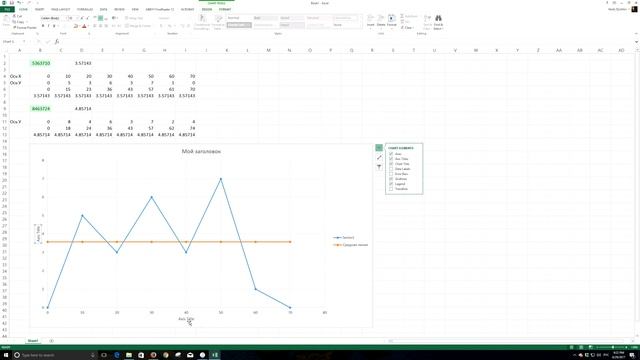Open the font size dropdown
Screen dimensions: 640x360
77,18
